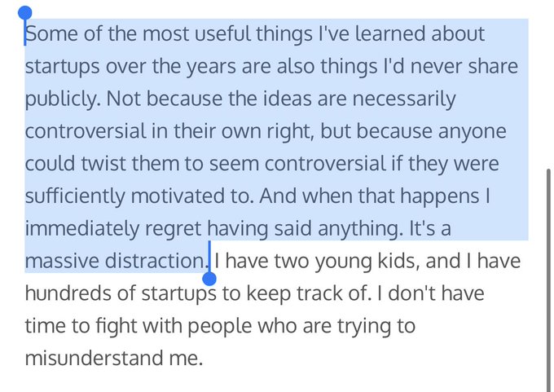The image size is (554, 392).
Task: Click the selection end handle below 'distraction'
Action: (209, 279)
